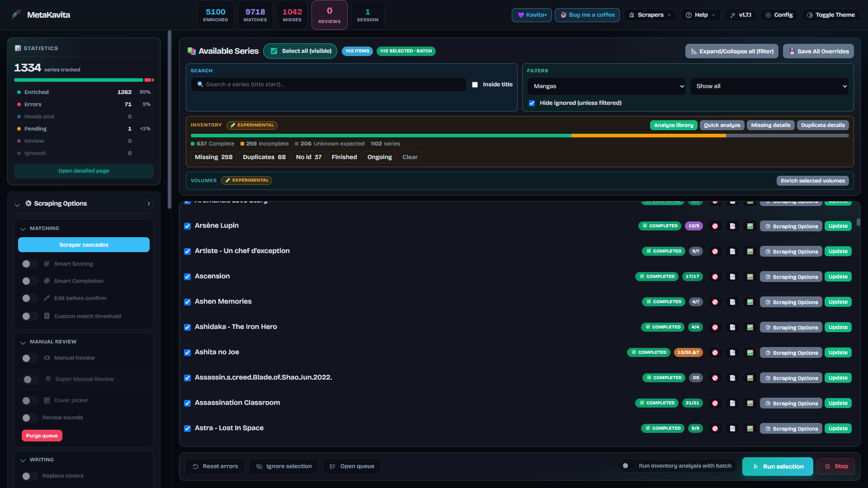This screenshot has width=868, height=488.
Task: Click the v1.7.1 version badge
Action: pyautogui.click(x=741, y=15)
